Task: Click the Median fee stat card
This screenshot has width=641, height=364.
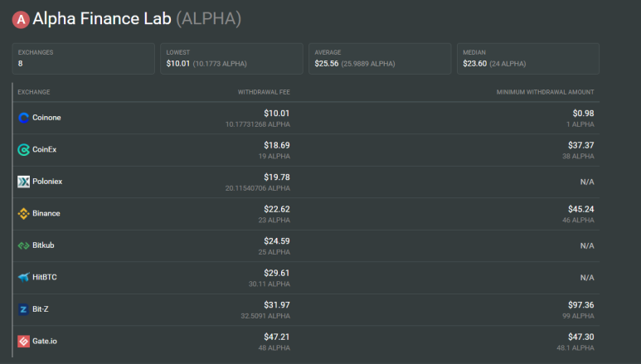Action: coord(528,59)
